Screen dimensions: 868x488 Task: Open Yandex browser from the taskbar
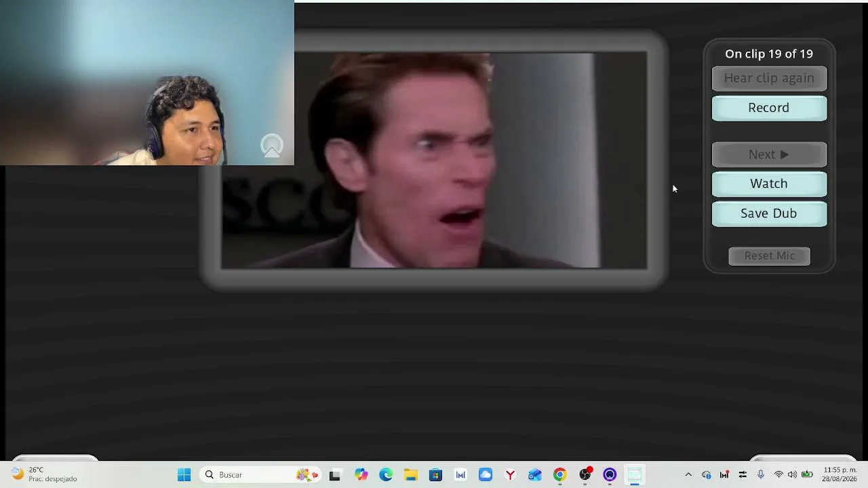point(510,475)
